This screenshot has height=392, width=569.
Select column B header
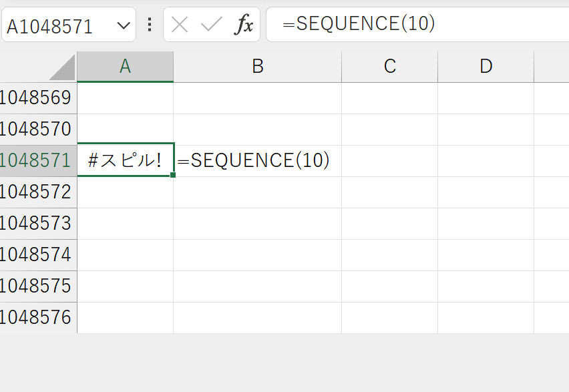[258, 66]
